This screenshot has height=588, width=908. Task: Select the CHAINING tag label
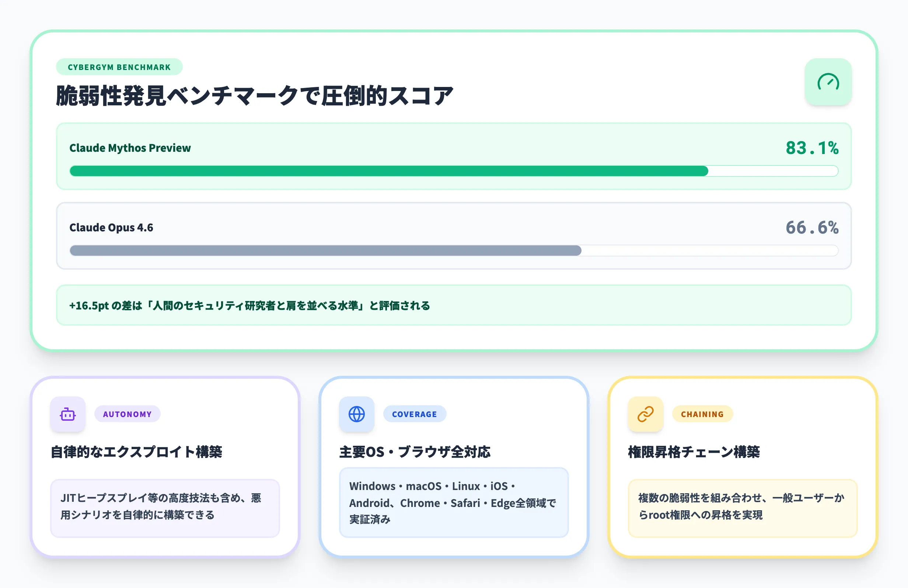click(x=702, y=414)
